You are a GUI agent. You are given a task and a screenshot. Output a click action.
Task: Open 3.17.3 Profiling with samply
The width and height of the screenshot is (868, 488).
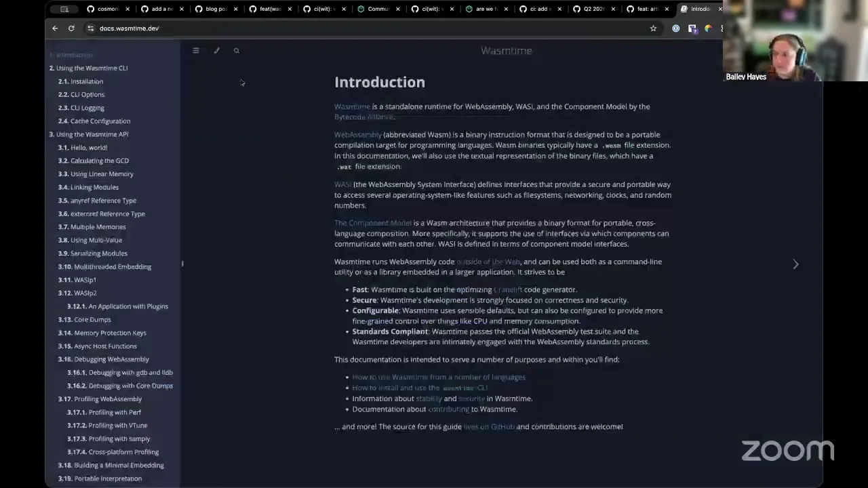tap(108, 439)
